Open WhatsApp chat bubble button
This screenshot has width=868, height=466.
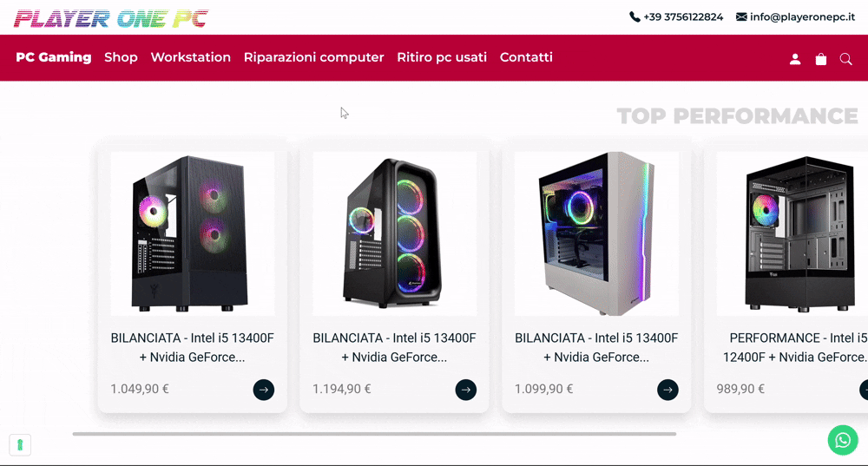843,440
